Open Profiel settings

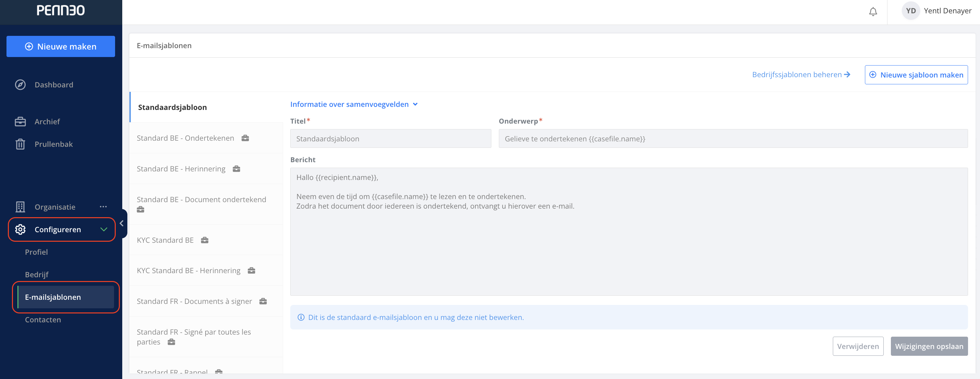pyautogui.click(x=37, y=252)
